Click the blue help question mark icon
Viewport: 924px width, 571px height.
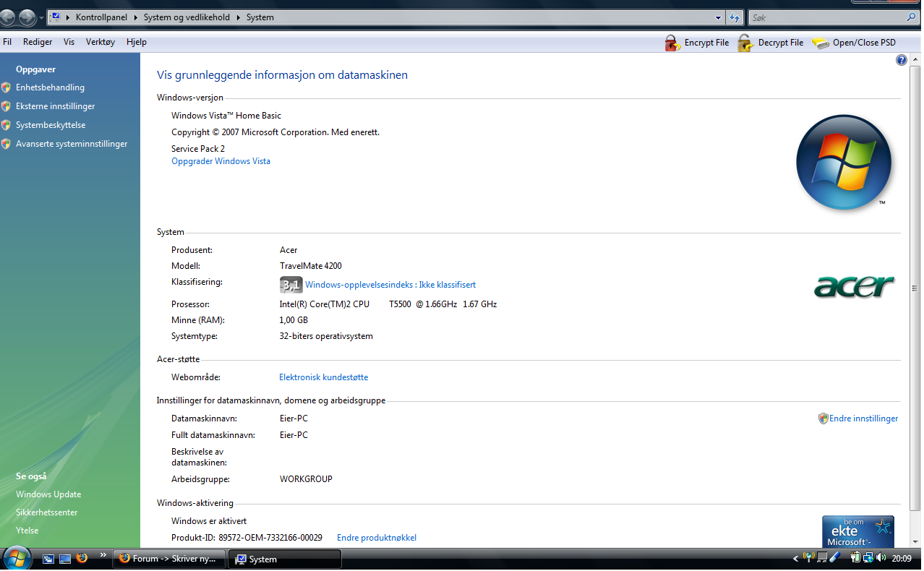tap(902, 61)
